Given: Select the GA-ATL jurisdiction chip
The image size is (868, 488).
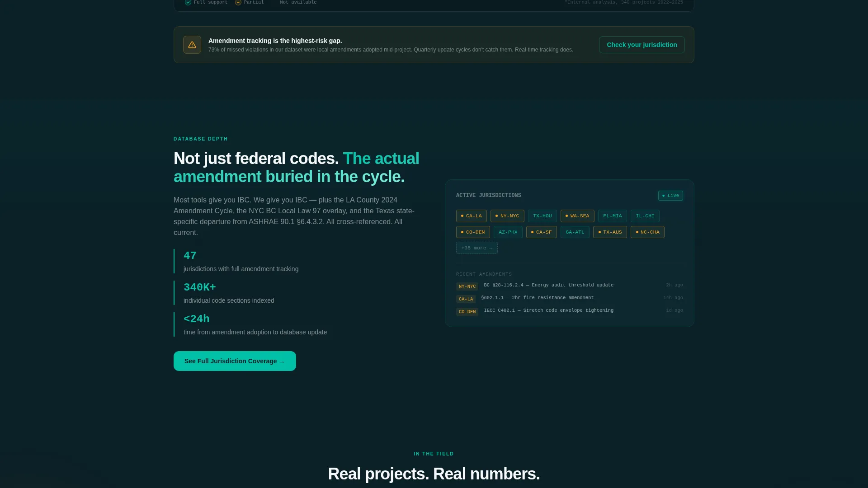Looking at the screenshot, I should [575, 232].
